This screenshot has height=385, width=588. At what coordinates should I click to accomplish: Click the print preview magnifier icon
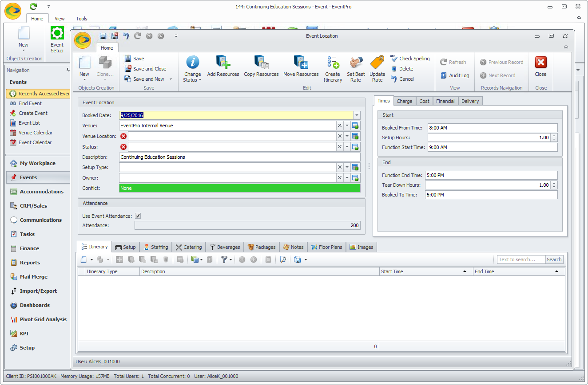pyautogui.click(x=282, y=259)
